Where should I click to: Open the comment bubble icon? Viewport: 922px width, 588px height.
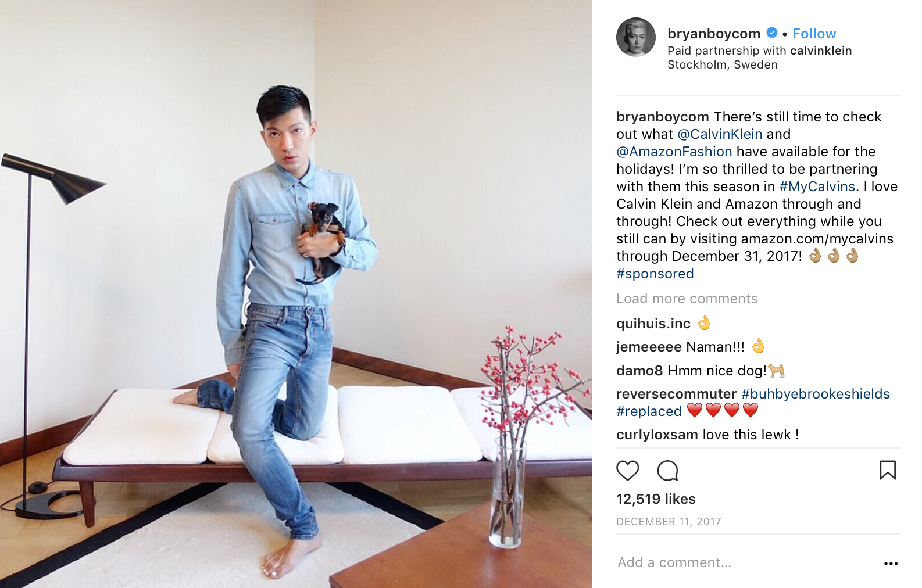tap(667, 470)
